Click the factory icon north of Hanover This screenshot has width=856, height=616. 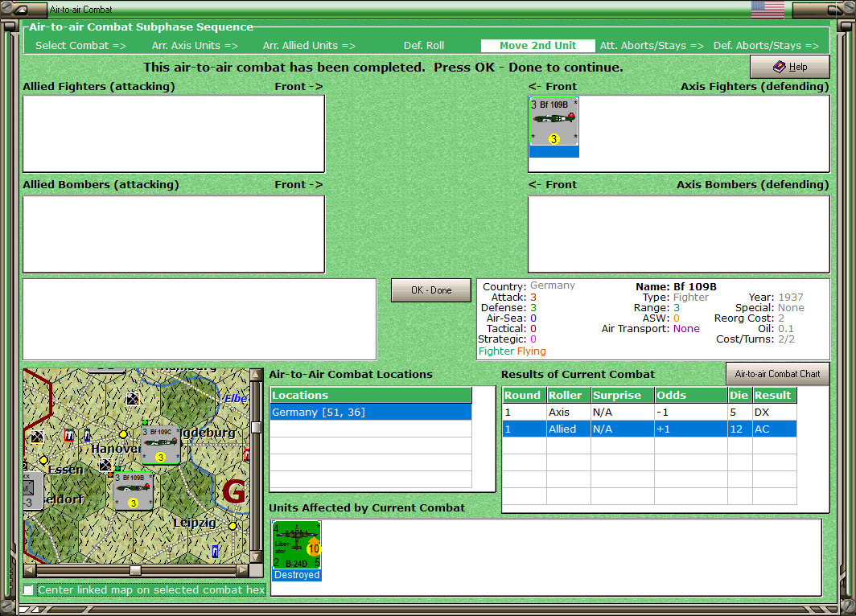(133, 398)
